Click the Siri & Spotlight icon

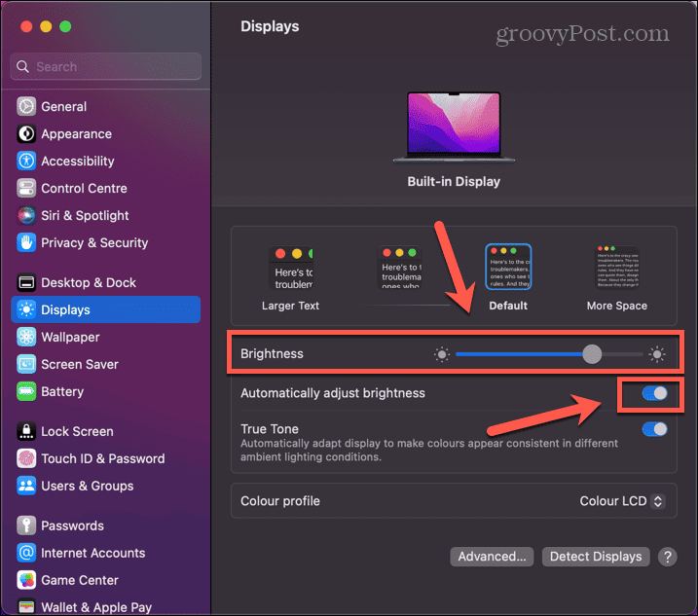(26, 215)
